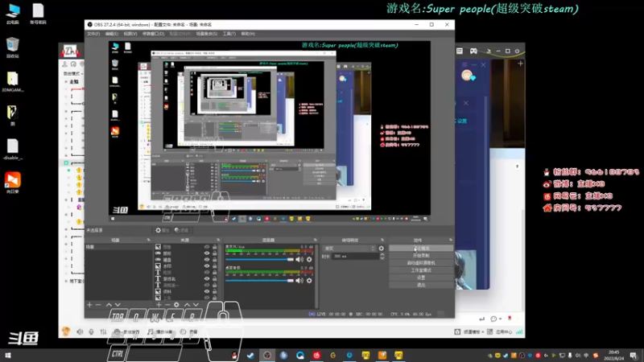Adjust the 桌面音频 volume slider
This screenshot has height=362, width=644.
point(259,280)
